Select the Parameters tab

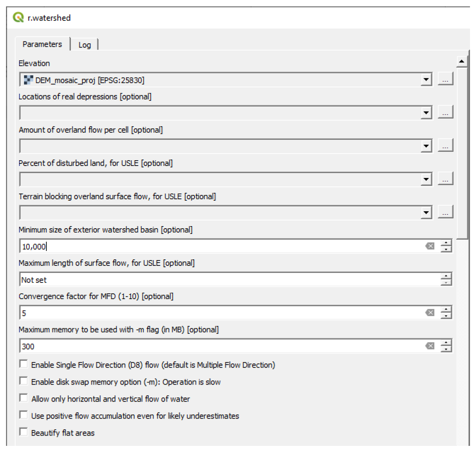42,44
